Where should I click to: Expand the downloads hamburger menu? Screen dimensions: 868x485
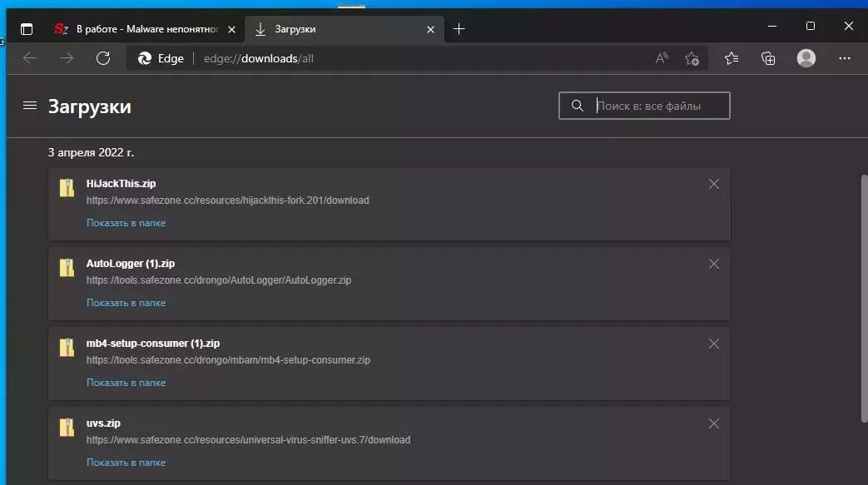point(30,105)
